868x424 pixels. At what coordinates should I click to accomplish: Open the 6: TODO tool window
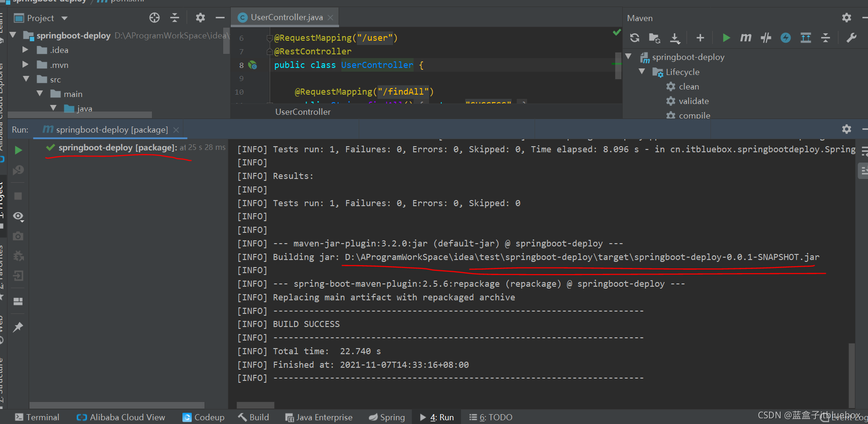(x=491, y=417)
